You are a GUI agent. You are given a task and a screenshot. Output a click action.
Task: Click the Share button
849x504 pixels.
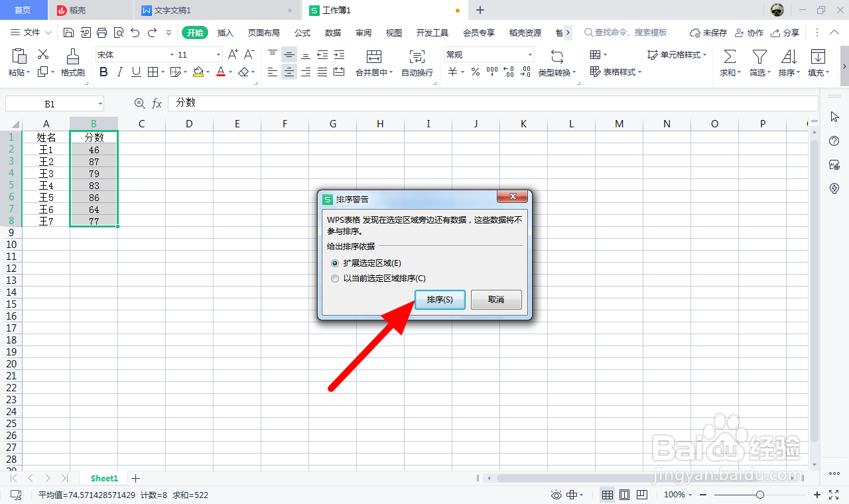click(785, 32)
